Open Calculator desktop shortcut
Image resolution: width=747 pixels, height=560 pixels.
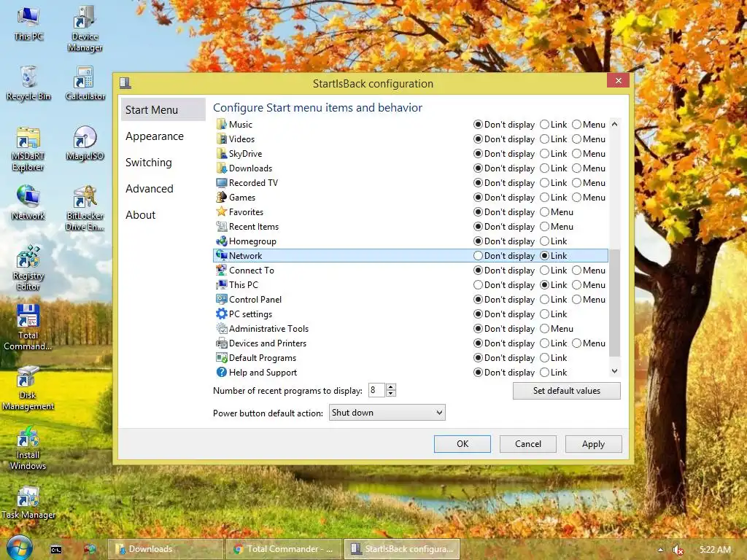pyautogui.click(x=85, y=83)
